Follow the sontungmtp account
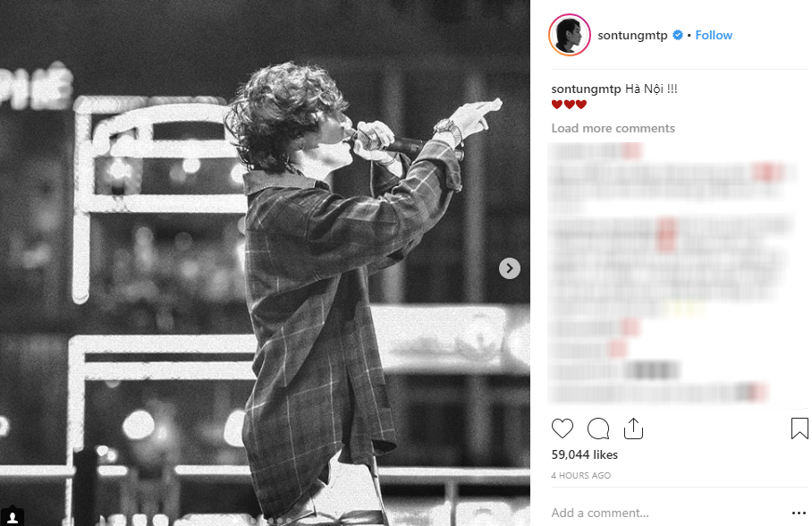812x526 pixels. pos(714,35)
